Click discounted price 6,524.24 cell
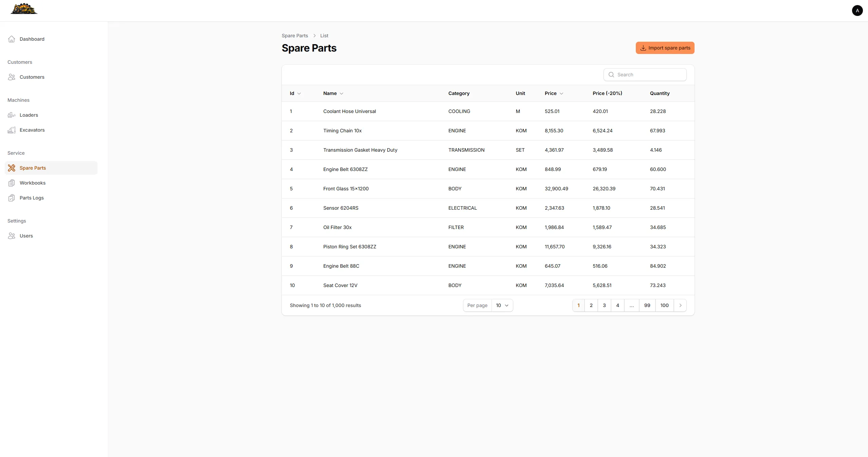868x457 pixels. [602, 131]
